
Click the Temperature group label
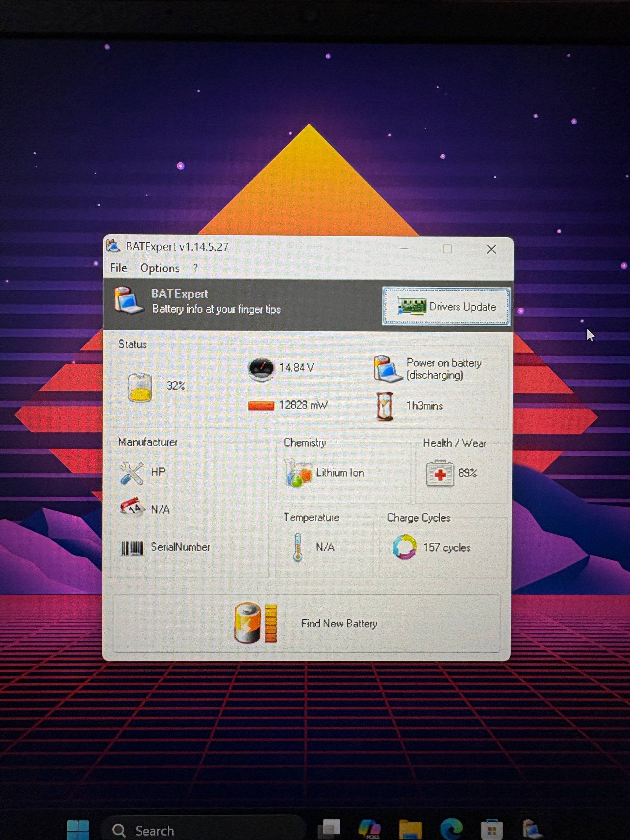point(311,517)
